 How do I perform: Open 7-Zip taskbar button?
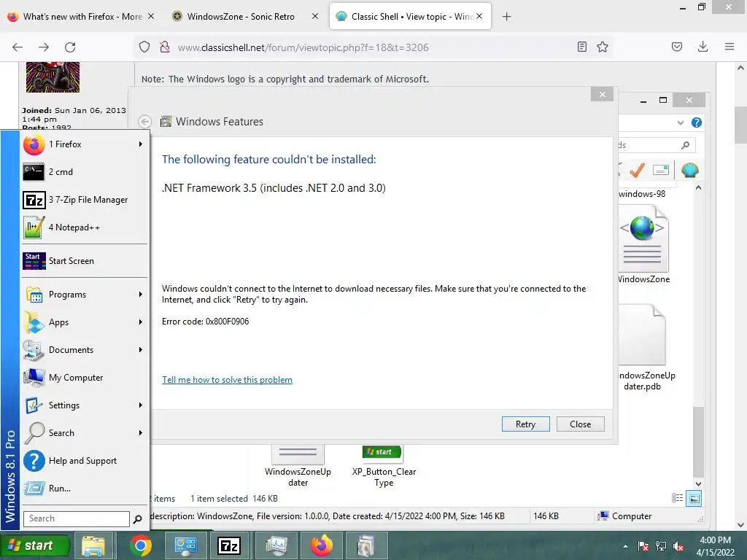(x=229, y=545)
